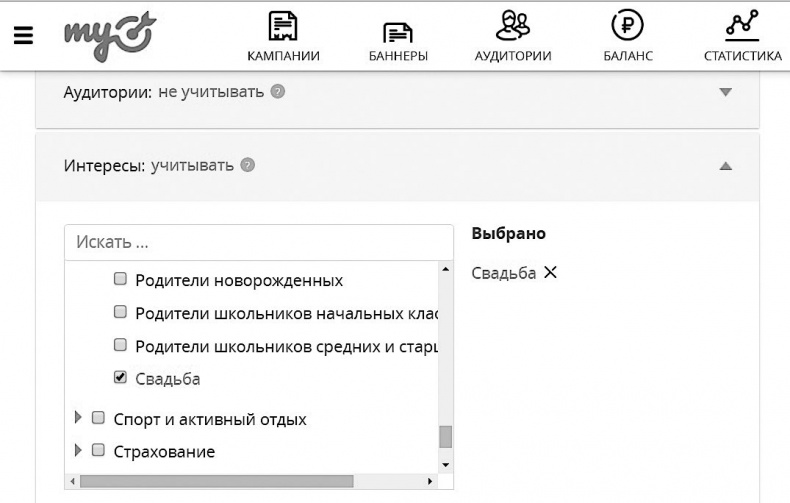Open the Баннеры section icon
Viewport: 790px width, 503px height.
click(x=397, y=31)
